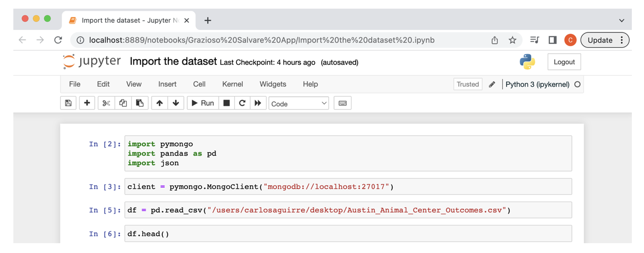Move the selected cell up
The height and width of the screenshot is (253, 644).
click(159, 103)
